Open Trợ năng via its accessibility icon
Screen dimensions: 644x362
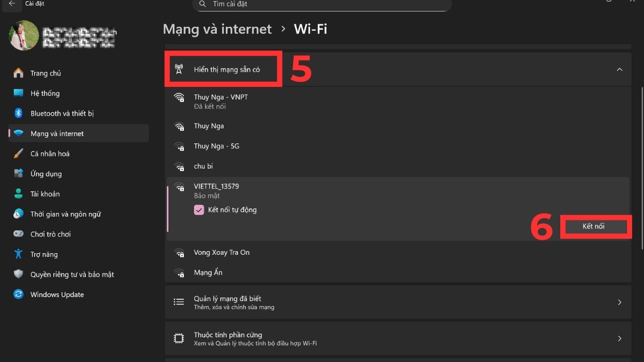pyautogui.click(x=18, y=254)
